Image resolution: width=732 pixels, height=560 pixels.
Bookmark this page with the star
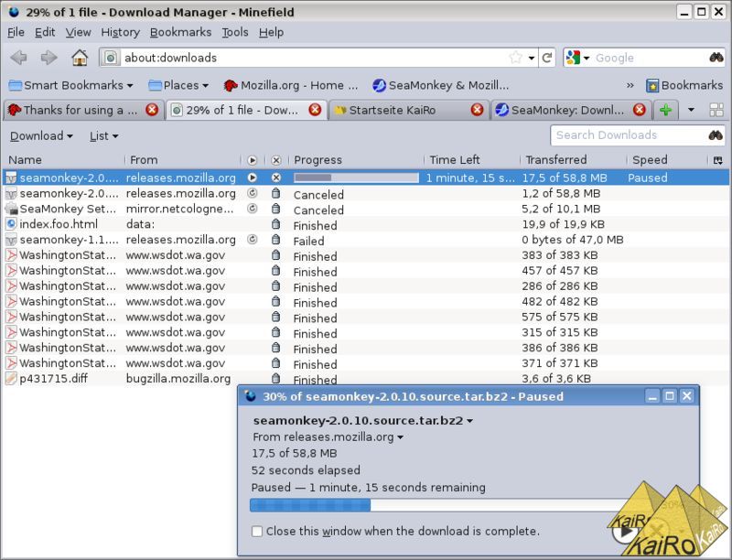coord(516,58)
